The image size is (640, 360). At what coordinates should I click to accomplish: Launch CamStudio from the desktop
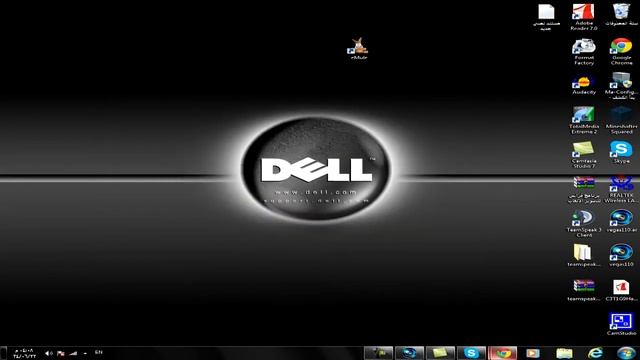point(621,324)
